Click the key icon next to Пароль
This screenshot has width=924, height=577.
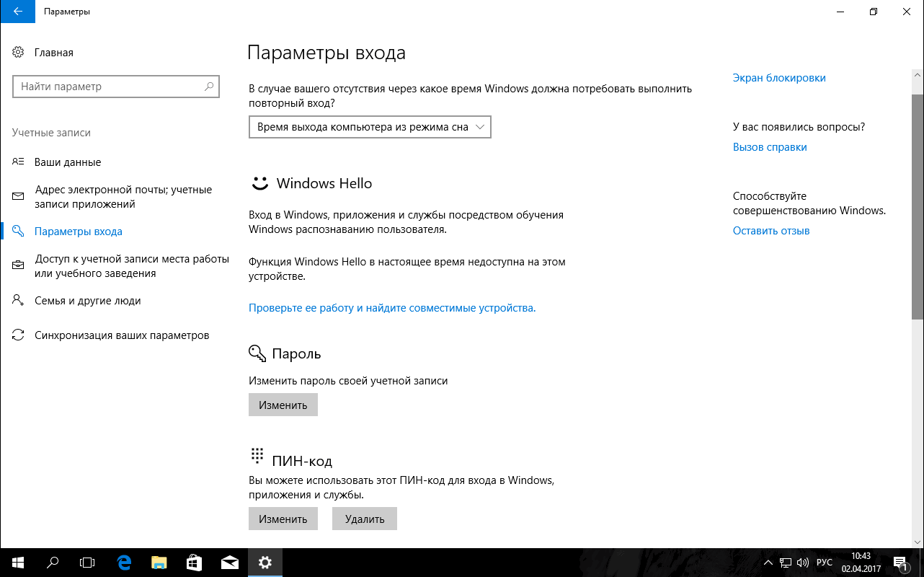[x=257, y=353]
